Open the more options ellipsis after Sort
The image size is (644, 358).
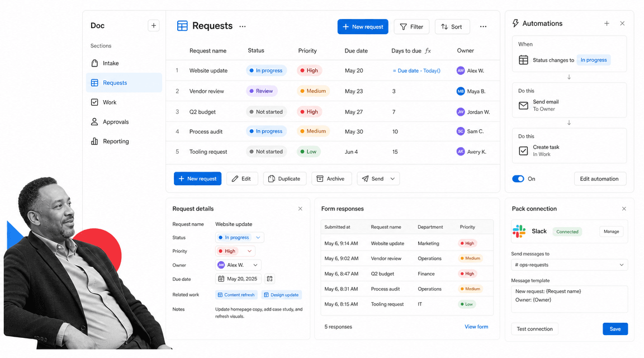tap(483, 27)
